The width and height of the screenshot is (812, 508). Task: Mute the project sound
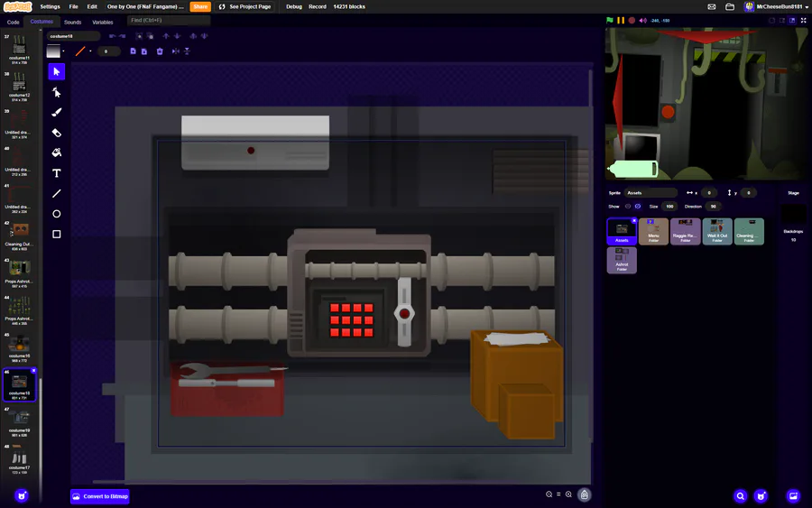pyautogui.click(x=642, y=20)
